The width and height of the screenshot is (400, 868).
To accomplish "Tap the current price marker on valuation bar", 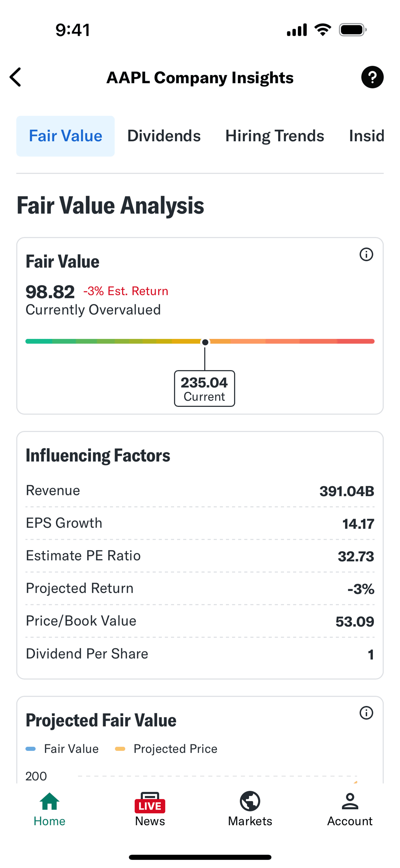I will [205, 342].
